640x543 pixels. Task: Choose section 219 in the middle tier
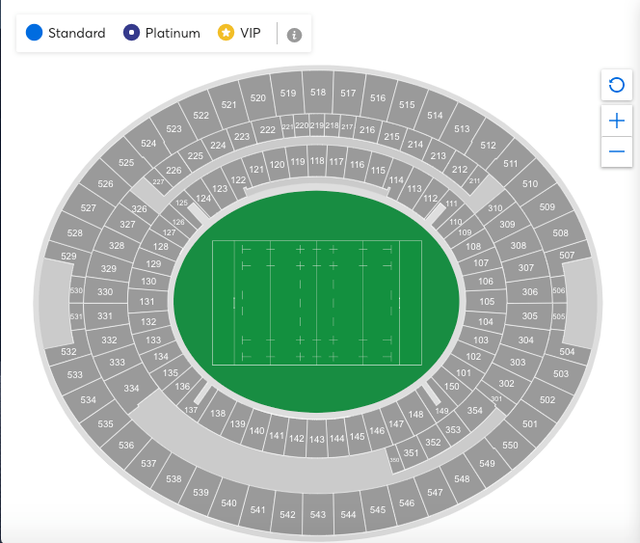tap(317, 125)
